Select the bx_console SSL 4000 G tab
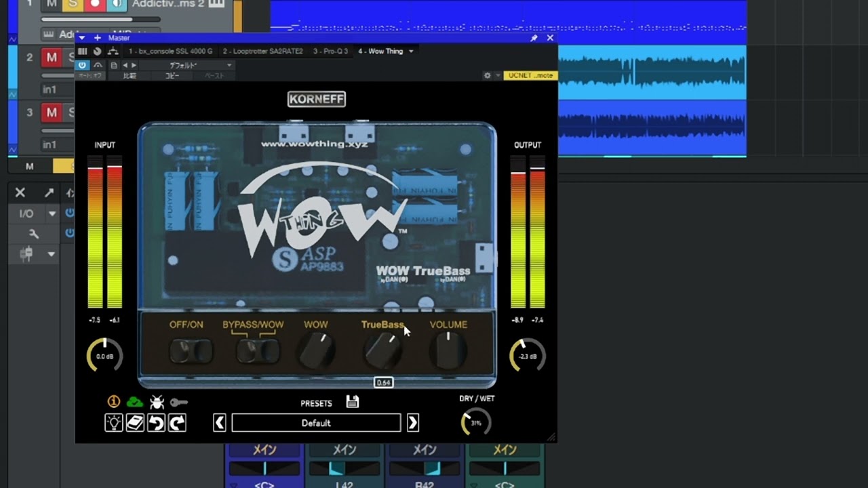The height and width of the screenshot is (488, 868). (x=170, y=52)
